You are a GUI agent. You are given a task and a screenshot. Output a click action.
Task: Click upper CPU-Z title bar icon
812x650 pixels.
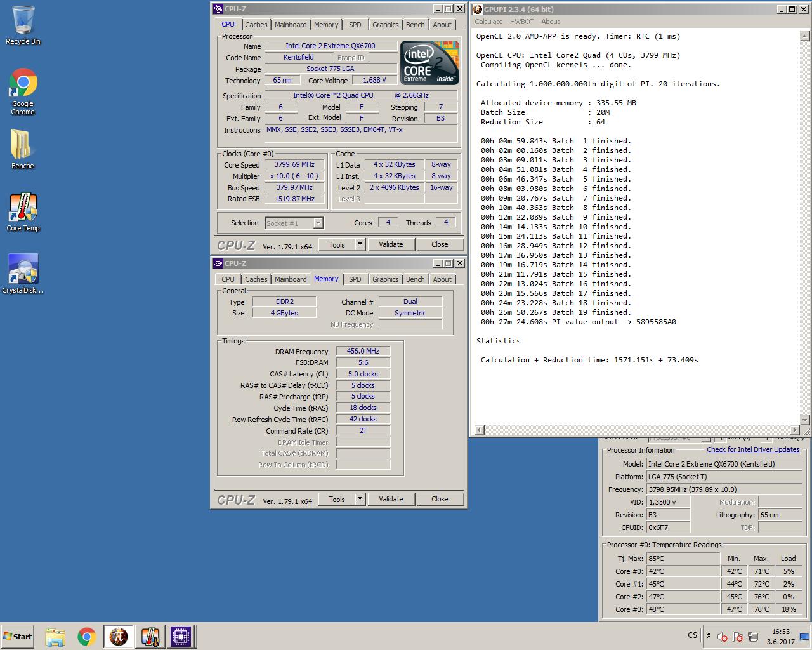(x=218, y=9)
